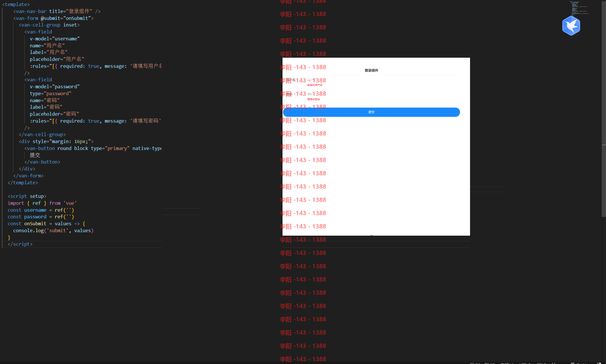Click the </script> closing tag
Viewport: 606px width, 364px height.
coord(20,244)
